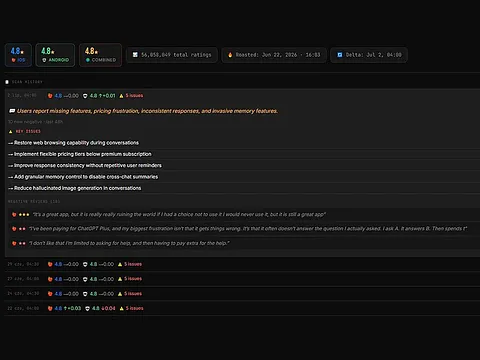Click the two-star rating on the ChatGPT Plus review
The width and height of the screenshot is (480, 360).
click(22, 229)
